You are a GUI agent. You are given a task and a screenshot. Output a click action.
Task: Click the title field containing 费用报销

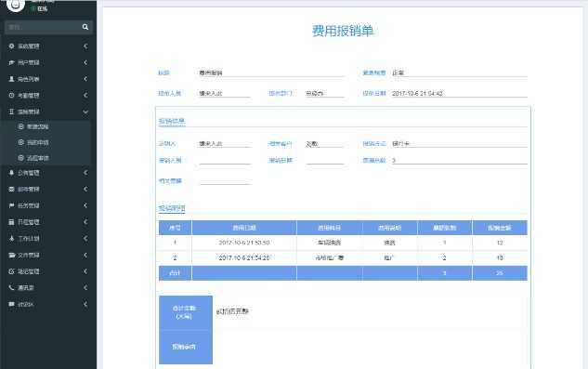pos(271,72)
